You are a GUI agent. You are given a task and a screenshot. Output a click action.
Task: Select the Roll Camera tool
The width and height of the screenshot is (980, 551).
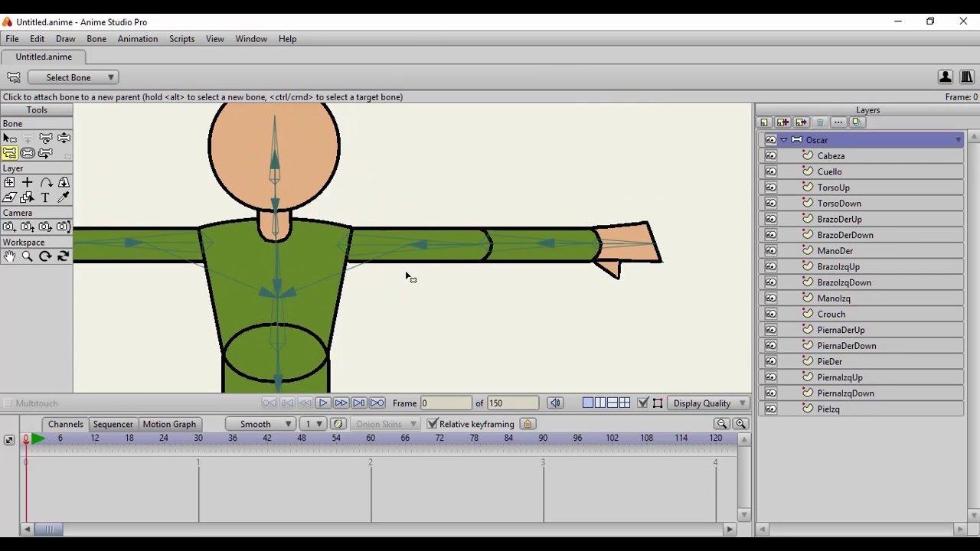tap(46, 227)
